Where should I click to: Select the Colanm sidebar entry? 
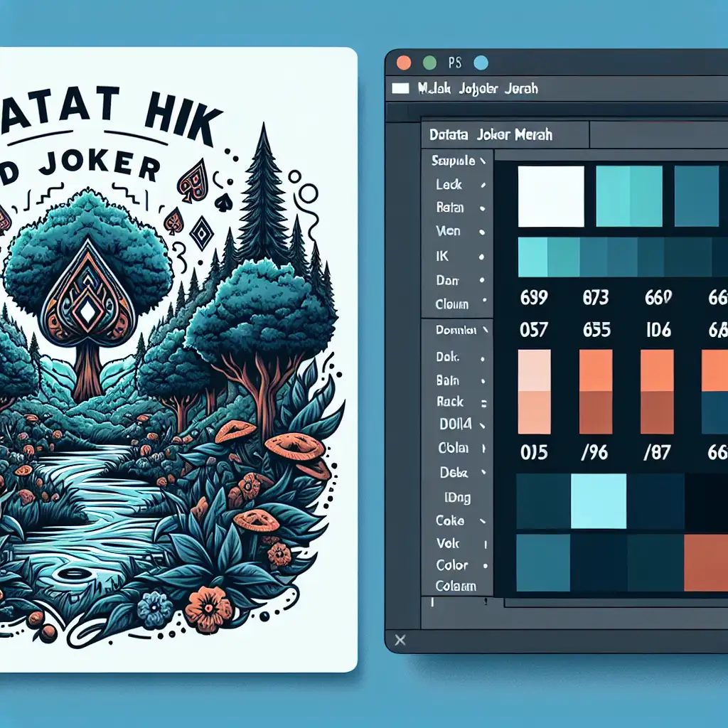456,586
